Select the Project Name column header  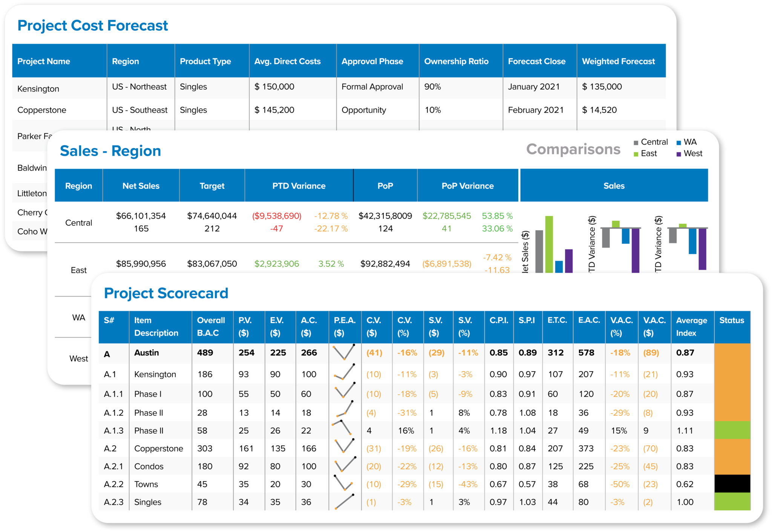click(44, 61)
